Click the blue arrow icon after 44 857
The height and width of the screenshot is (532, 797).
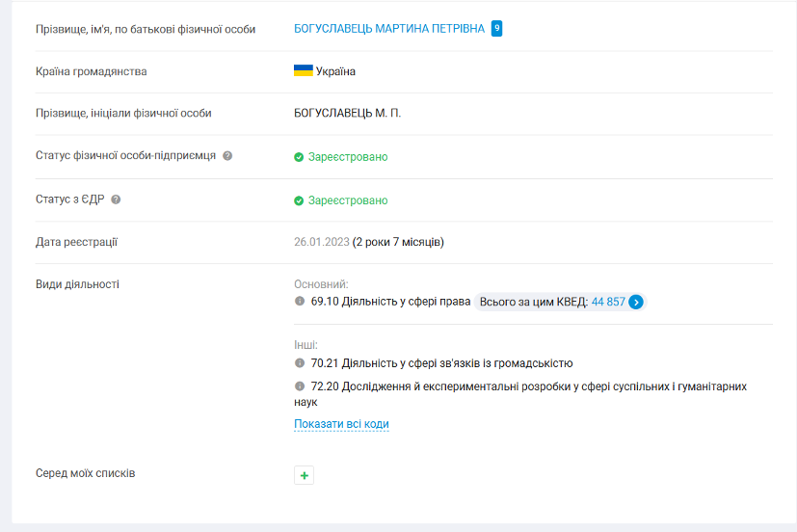(636, 302)
